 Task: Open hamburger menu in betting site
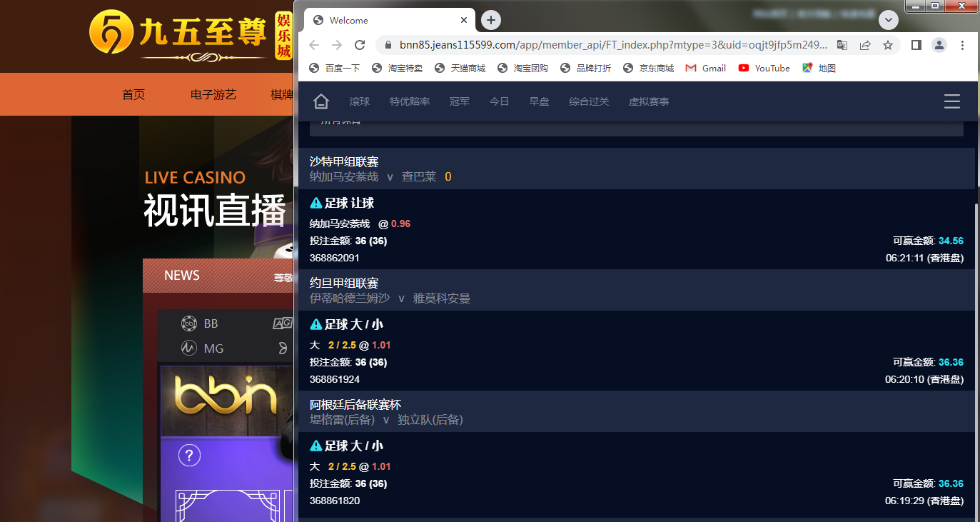click(x=952, y=101)
